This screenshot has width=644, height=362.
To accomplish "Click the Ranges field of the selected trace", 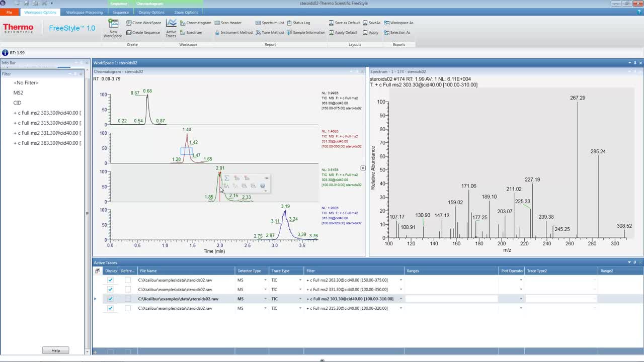I will pos(452,299).
